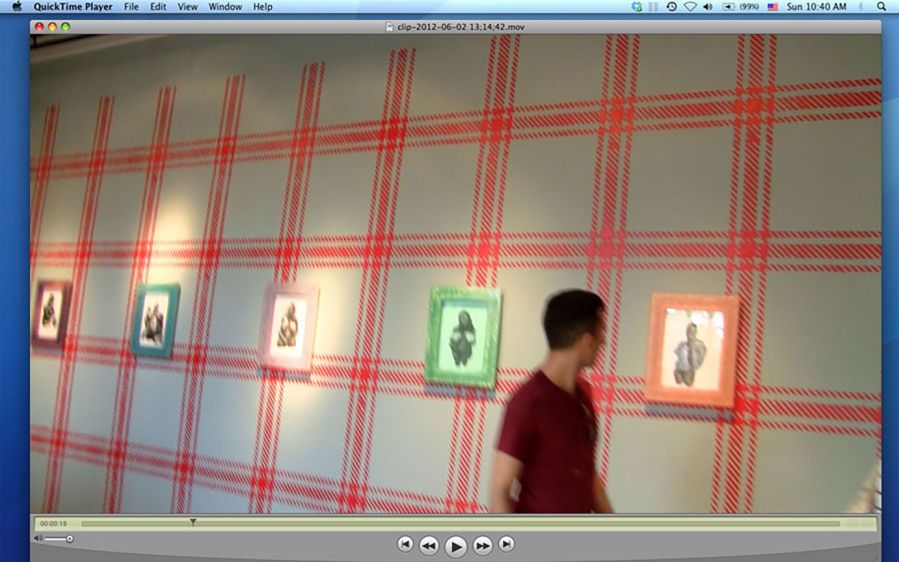Click the player volume slider knob
Screen dimensions: 899x562
click(x=69, y=539)
